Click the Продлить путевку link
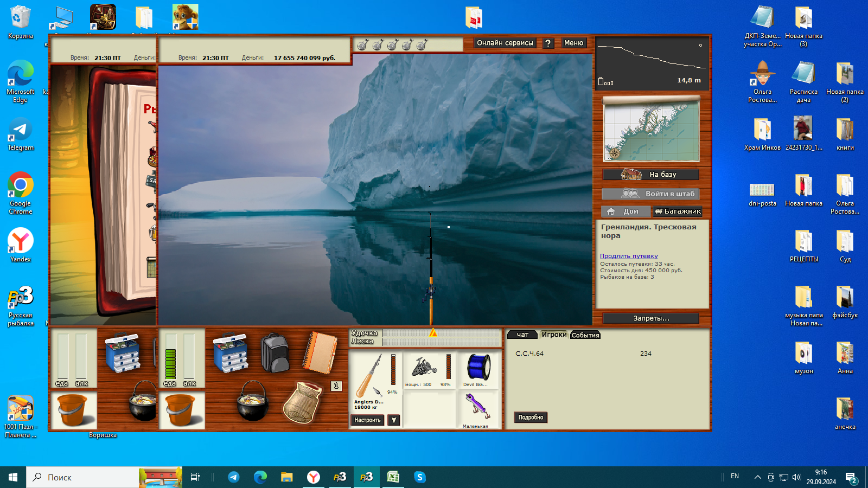 click(629, 256)
